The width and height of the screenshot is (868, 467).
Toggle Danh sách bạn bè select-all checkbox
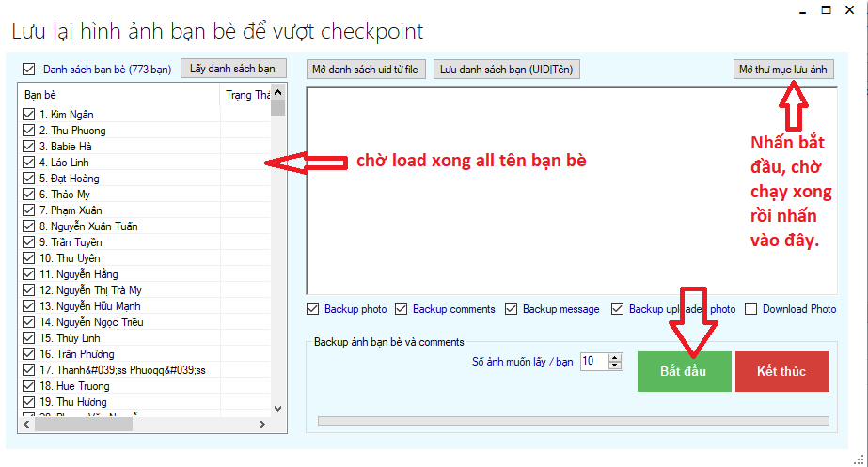coord(29,70)
